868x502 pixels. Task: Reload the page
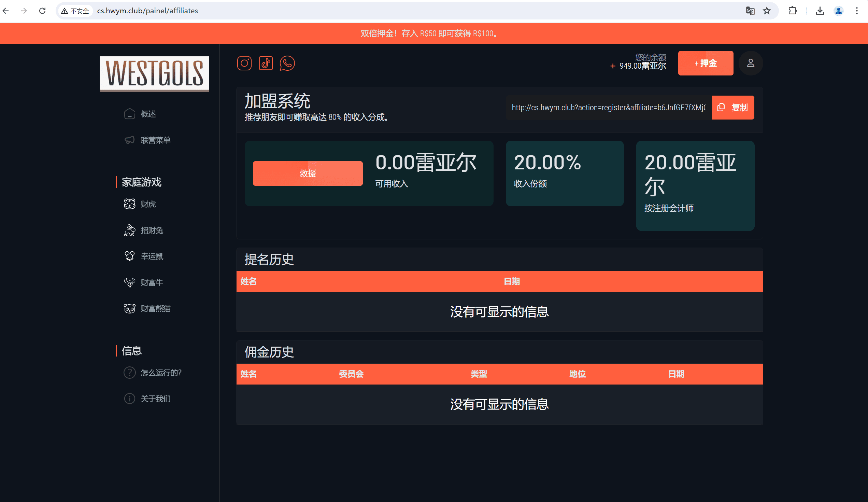pyautogui.click(x=42, y=11)
